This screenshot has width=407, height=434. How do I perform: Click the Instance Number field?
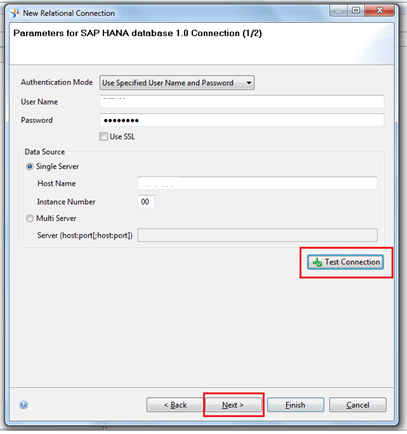(x=146, y=202)
